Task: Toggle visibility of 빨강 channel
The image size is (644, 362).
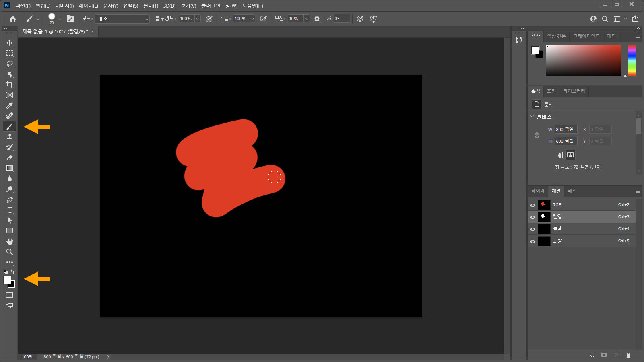Action: click(x=533, y=217)
